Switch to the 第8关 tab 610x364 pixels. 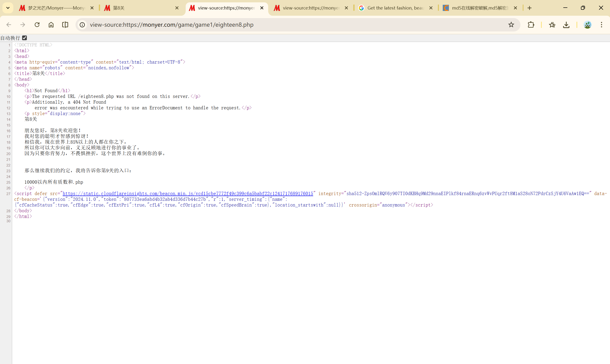(137, 8)
